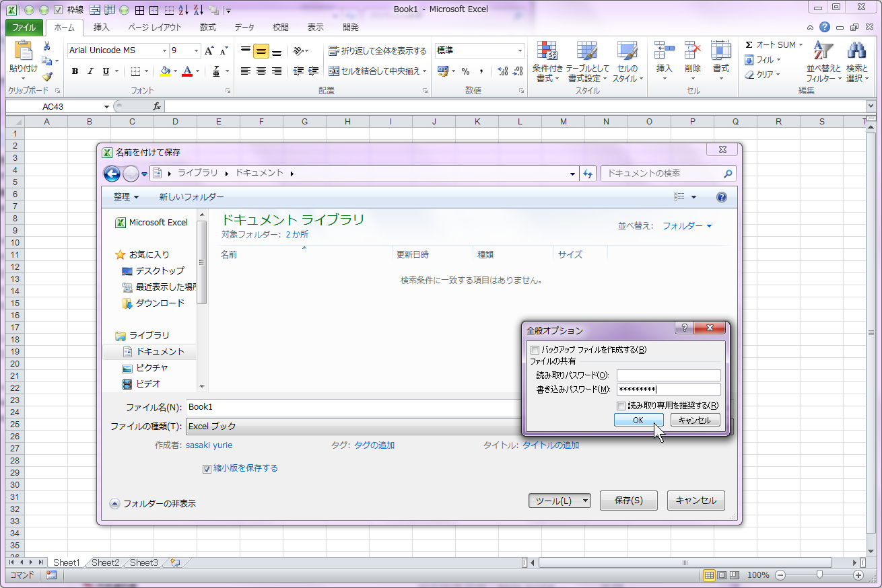The image size is (882, 588).
Task: Switch to the 挿入 ribbon tab
Action: (x=101, y=28)
